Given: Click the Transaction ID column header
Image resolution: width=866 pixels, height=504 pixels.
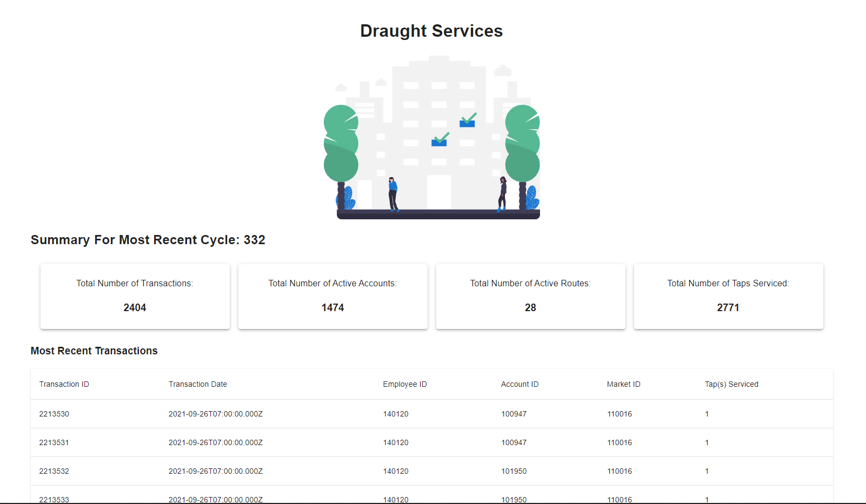Looking at the screenshot, I should pos(64,384).
